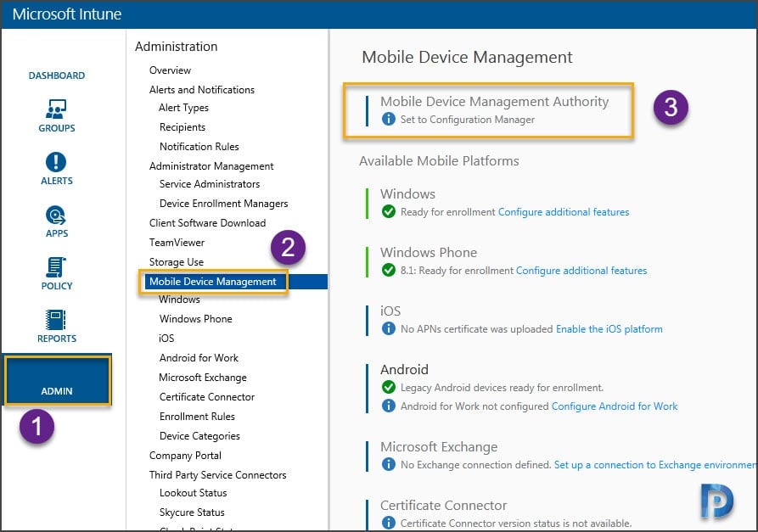This screenshot has width=758, height=532.
Task: Go to the Dashboard workspace
Action: 57,76
